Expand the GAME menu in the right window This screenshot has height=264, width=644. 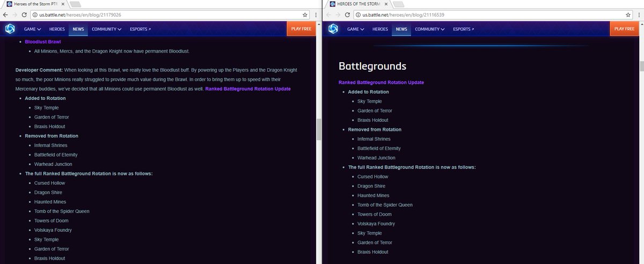tap(357, 28)
